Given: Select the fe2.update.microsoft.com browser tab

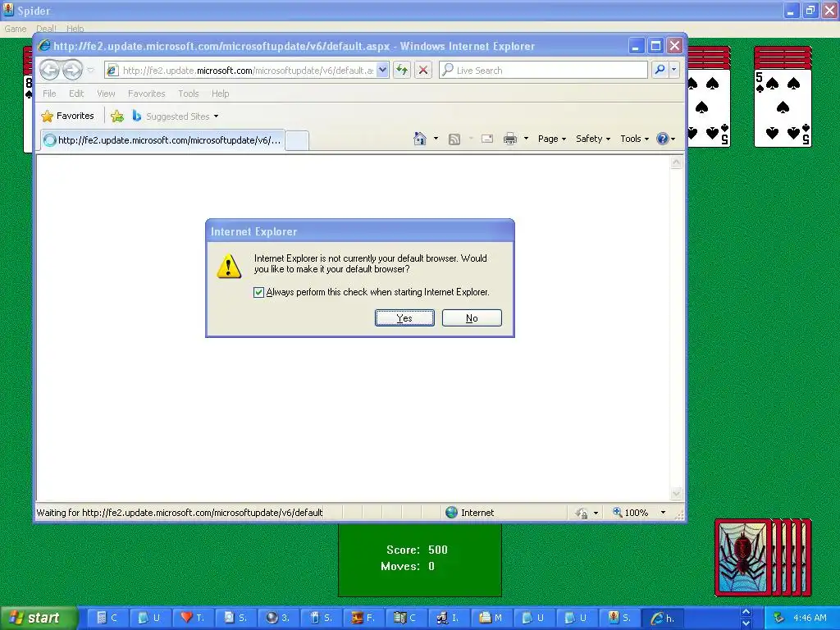Looking at the screenshot, I should point(163,140).
